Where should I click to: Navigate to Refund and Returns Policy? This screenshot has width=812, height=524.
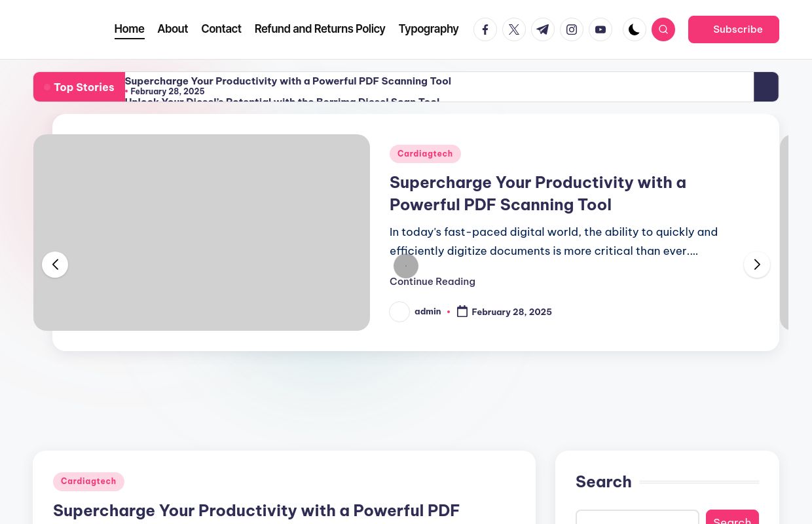pos(320,29)
